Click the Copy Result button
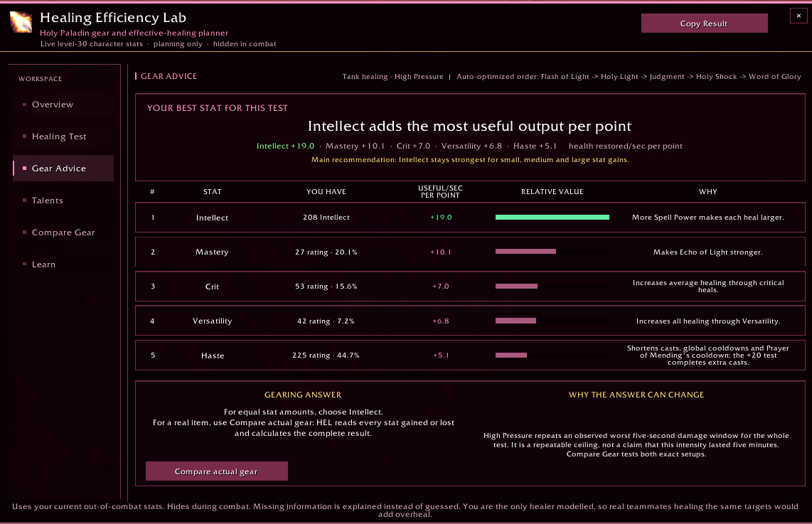812x524 pixels. pyautogui.click(x=704, y=23)
